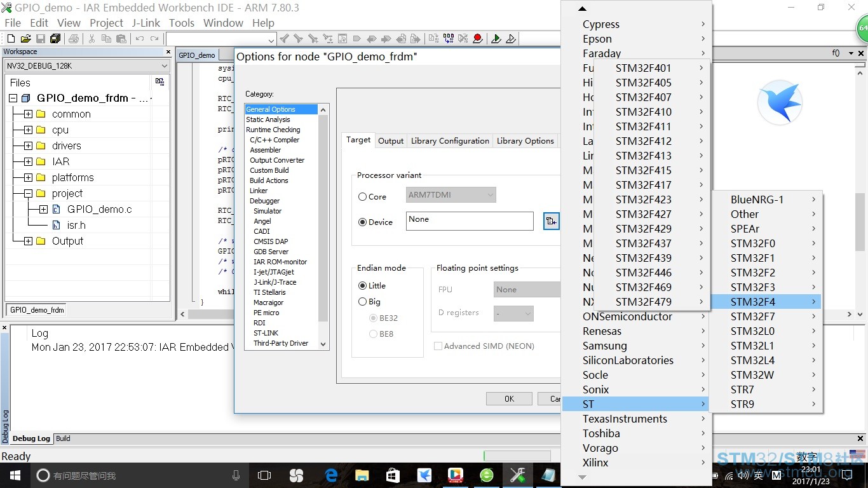Click the Cortana microphone icon
Screen dimensions: 868x488
pyautogui.click(x=236, y=475)
